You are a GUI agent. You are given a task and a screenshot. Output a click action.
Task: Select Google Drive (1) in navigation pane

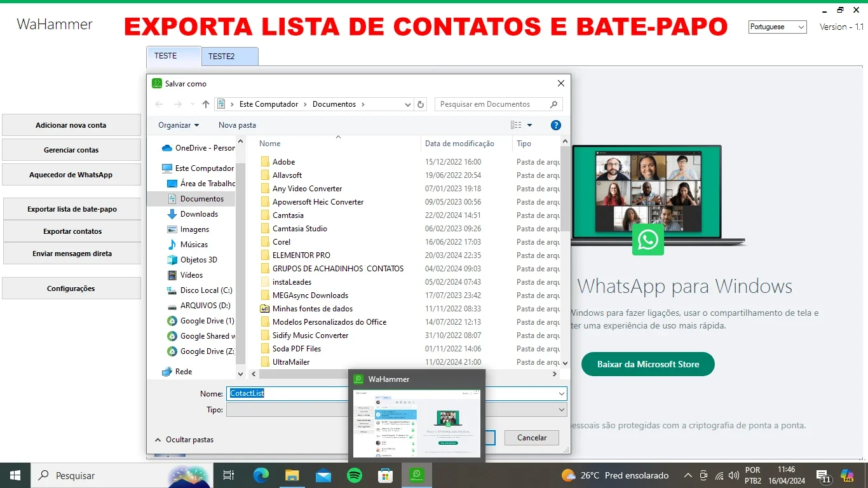tap(207, 321)
